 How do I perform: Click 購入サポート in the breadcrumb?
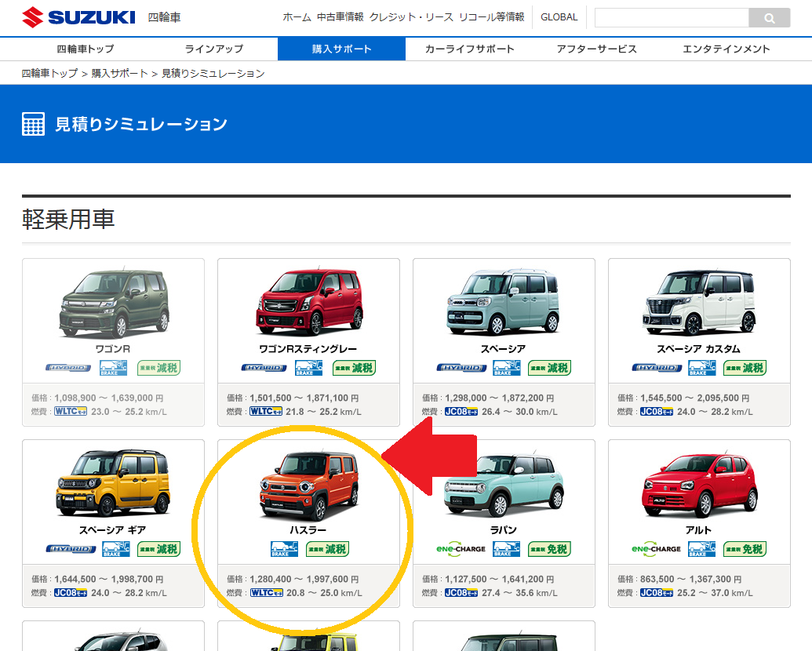point(119,74)
